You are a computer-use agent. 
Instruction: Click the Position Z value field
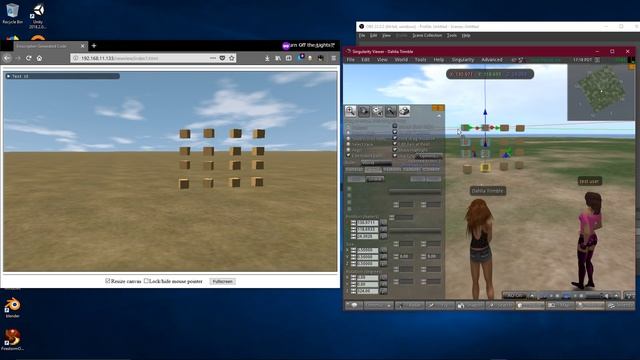click(x=367, y=236)
